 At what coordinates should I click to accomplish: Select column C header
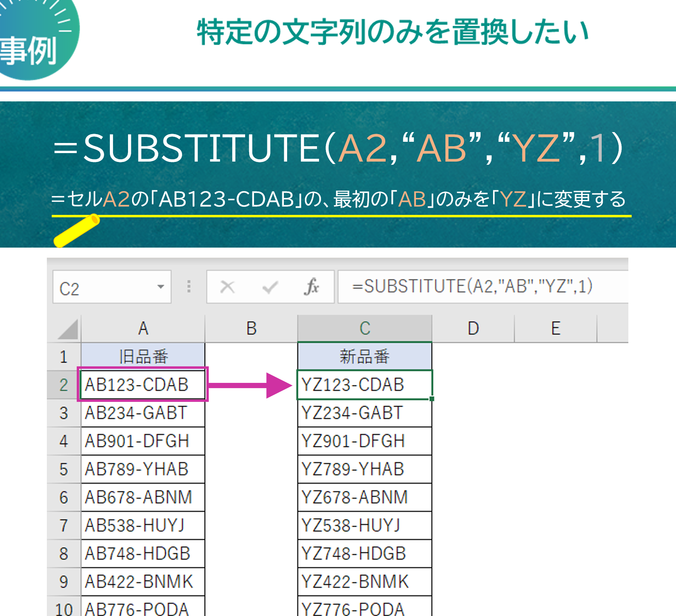point(365,328)
